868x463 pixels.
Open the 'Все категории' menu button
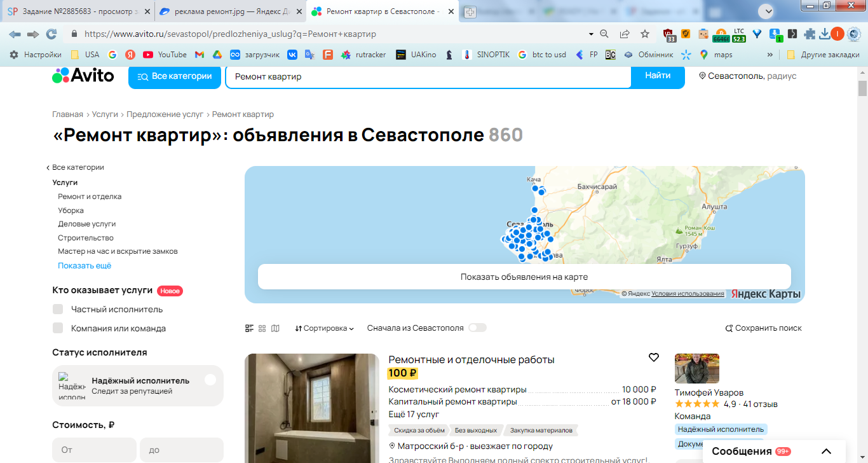175,76
